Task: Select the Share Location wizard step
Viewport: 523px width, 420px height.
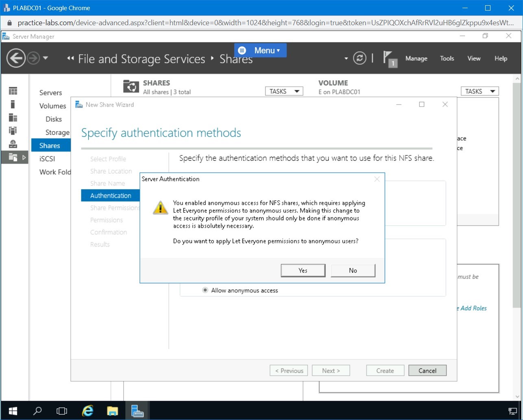Action: [111, 171]
